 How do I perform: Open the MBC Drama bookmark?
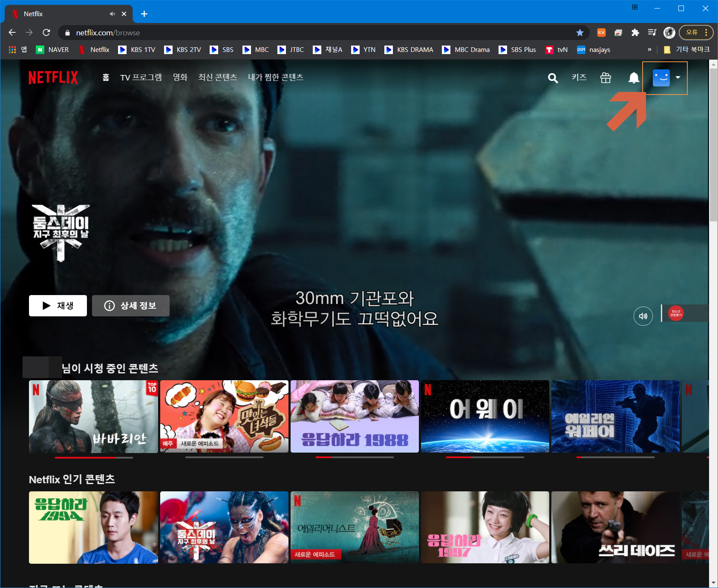pyautogui.click(x=466, y=50)
